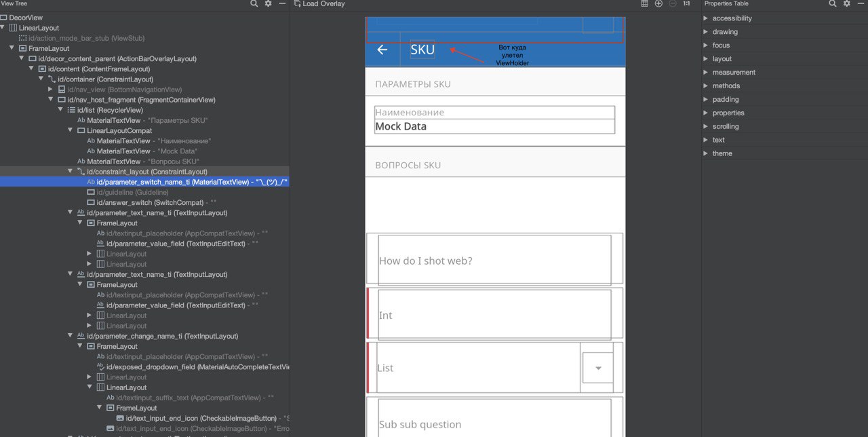This screenshot has width=868, height=437.
Task: Select id/exposed_dropdown_field tree row
Action: (144, 367)
